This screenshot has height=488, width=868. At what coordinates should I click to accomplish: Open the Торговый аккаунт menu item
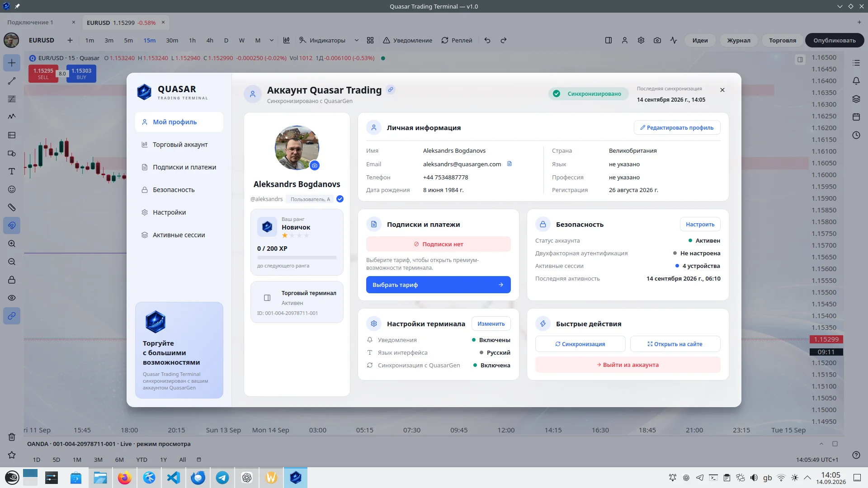click(x=179, y=145)
